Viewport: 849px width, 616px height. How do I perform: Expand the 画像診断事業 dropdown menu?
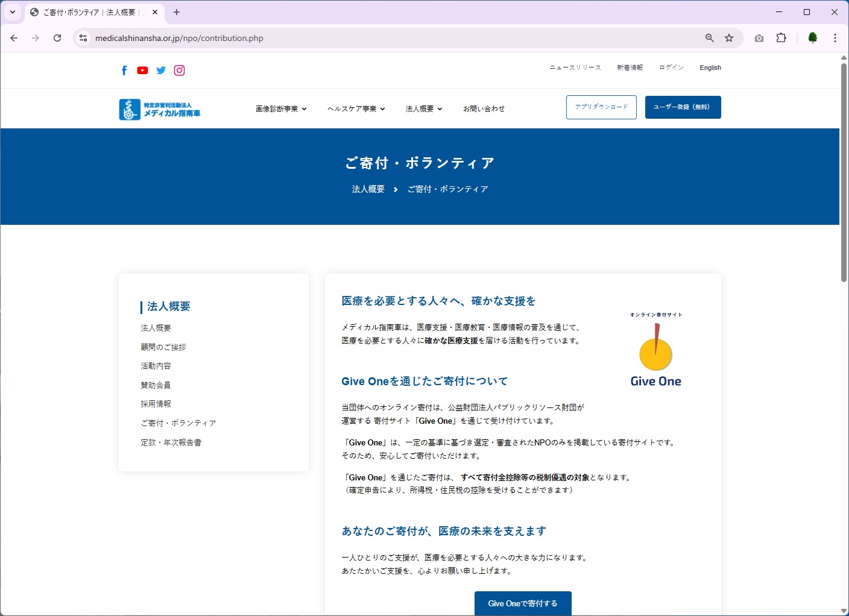point(281,109)
